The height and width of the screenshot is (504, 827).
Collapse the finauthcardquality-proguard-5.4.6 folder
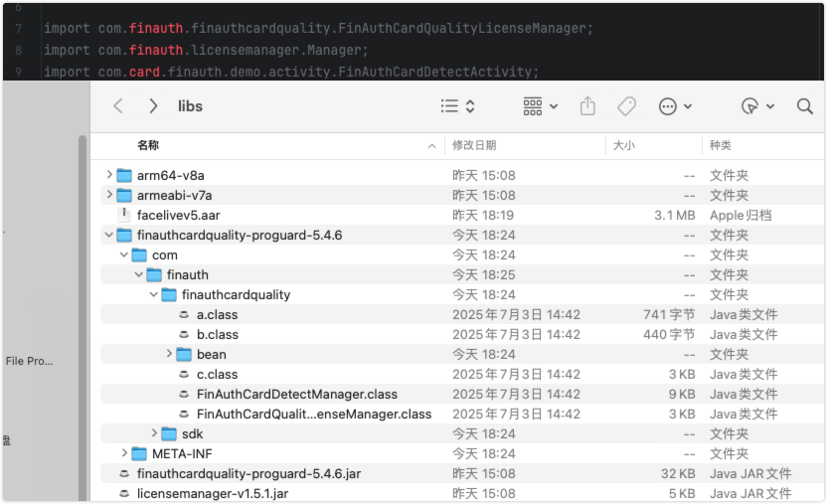click(109, 236)
